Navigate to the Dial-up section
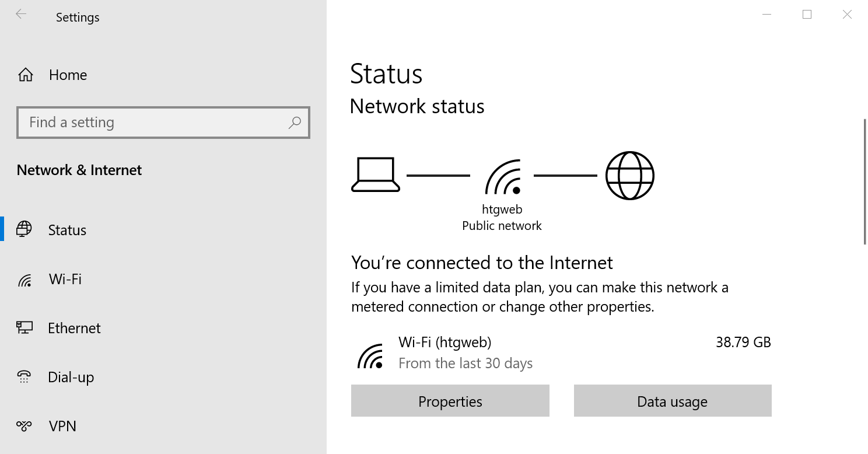The image size is (868, 454). pyautogui.click(x=70, y=376)
